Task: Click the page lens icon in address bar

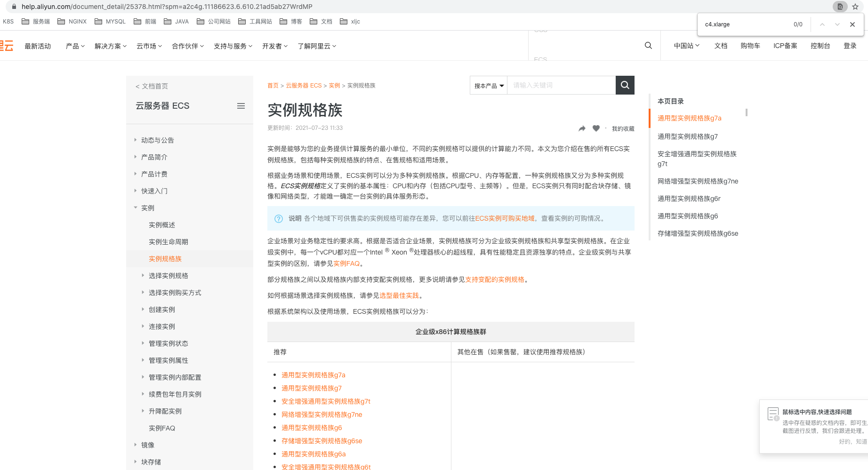Action: pos(840,7)
